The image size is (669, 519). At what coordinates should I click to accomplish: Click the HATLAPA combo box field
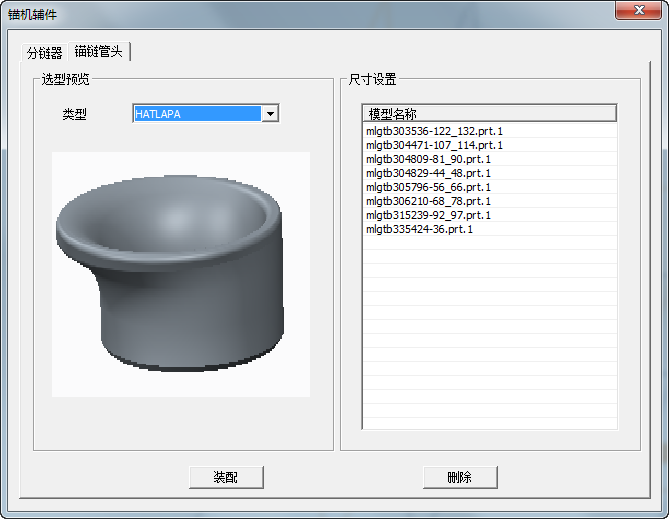click(x=196, y=114)
